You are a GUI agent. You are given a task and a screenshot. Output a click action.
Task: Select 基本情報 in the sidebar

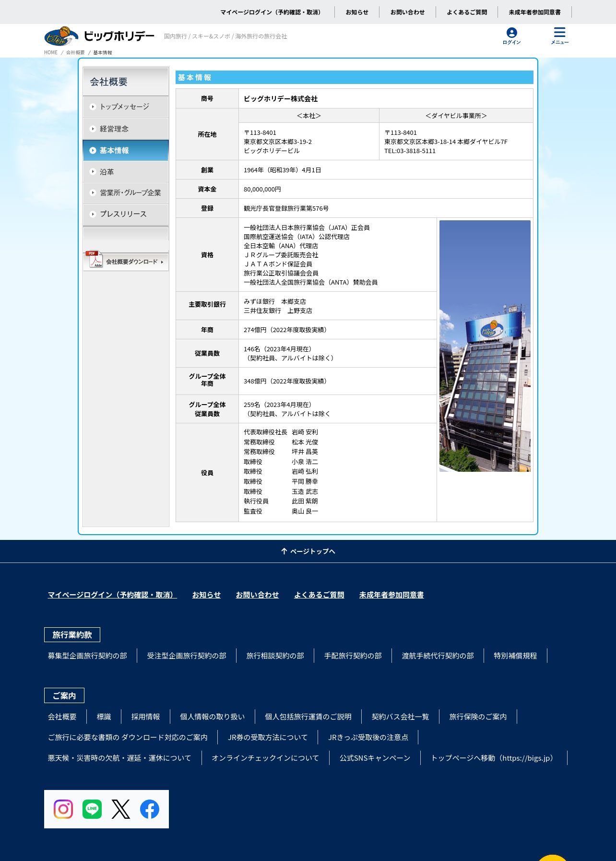126,150
